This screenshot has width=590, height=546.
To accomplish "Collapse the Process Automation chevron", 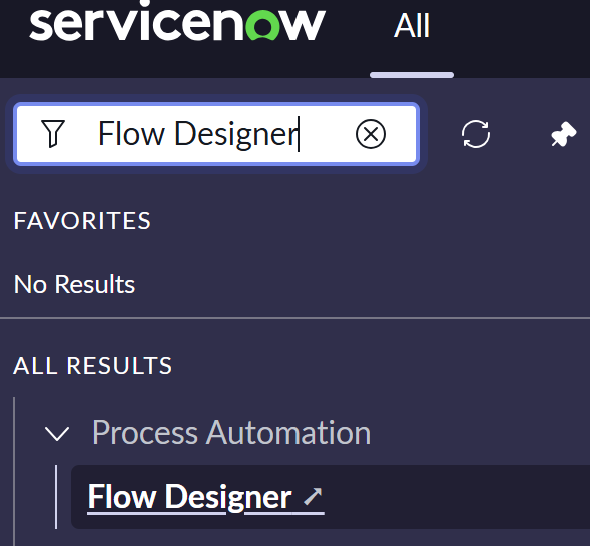I will pos(57,433).
